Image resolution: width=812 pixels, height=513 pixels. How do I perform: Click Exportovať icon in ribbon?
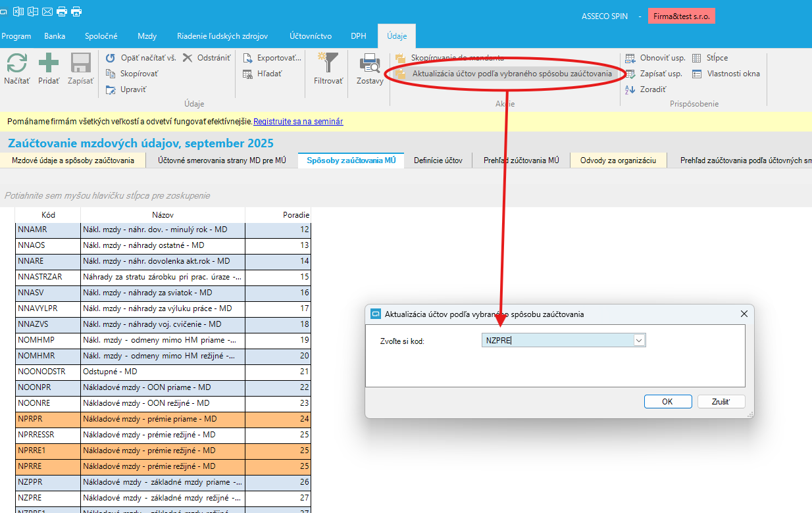pyautogui.click(x=248, y=58)
